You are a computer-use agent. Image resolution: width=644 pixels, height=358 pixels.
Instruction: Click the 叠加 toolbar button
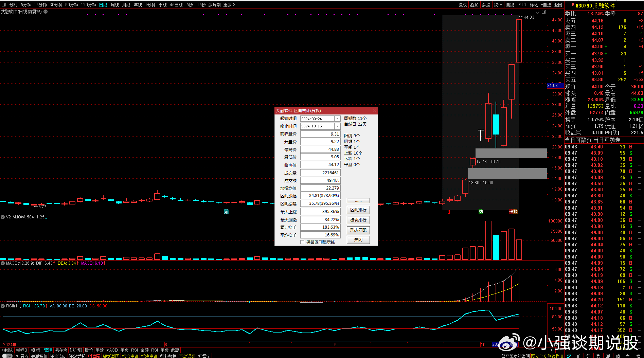pyautogui.click(x=474, y=5)
